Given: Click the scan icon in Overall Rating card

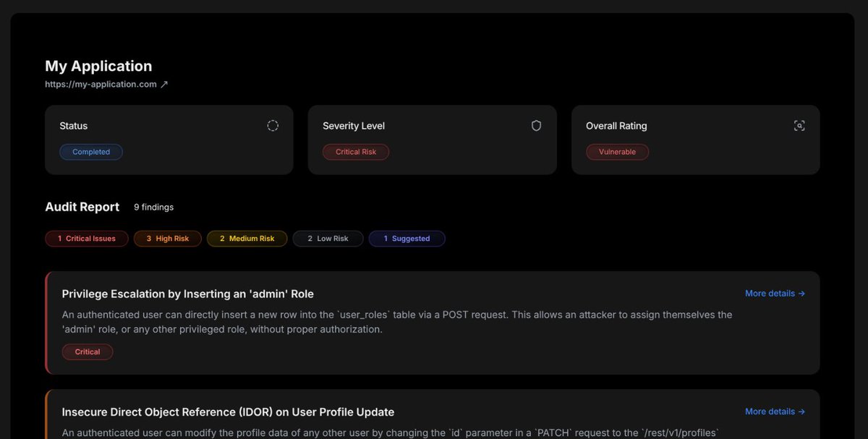Looking at the screenshot, I should coord(799,126).
